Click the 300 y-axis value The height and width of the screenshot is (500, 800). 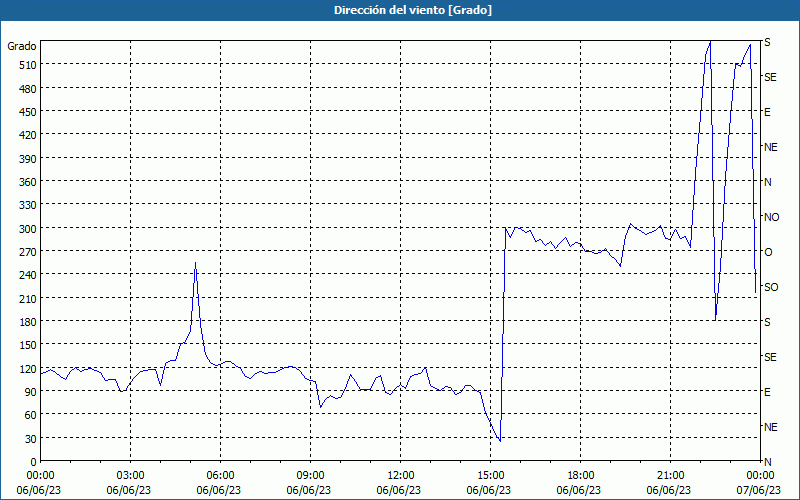[x=28, y=229]
